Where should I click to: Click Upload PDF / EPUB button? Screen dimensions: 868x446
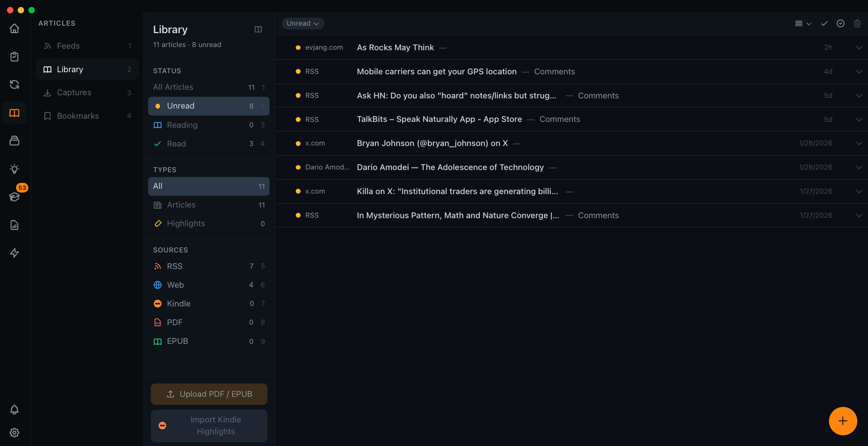[209, 394]
